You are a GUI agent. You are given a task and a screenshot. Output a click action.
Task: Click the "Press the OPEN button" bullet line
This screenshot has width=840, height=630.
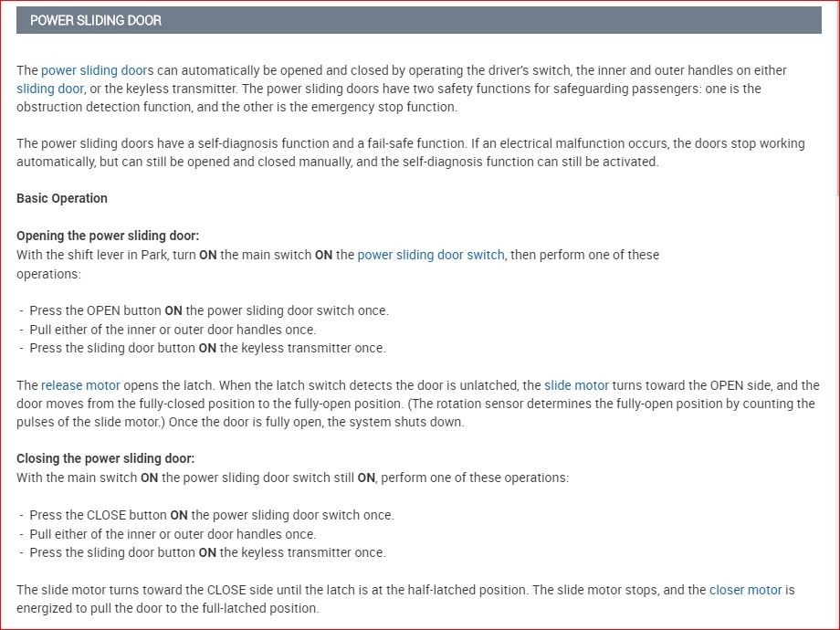tap(208, 310)
